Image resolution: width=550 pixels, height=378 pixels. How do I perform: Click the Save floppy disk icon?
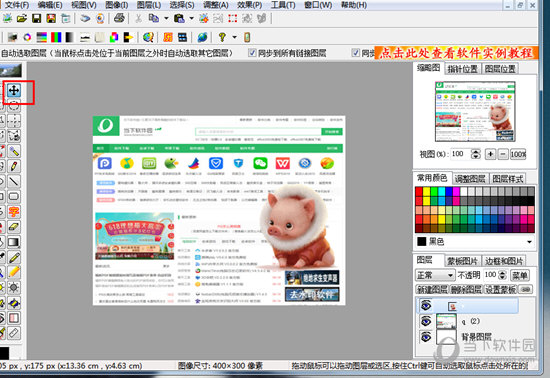[36, 18]
